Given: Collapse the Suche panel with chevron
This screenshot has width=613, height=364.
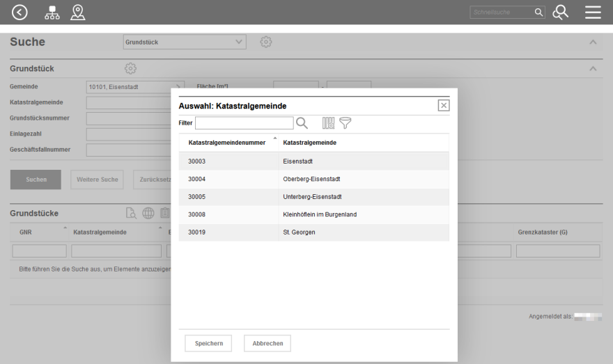Looking at the screenshot, I should pyautogui.click(x=593, y=42).
